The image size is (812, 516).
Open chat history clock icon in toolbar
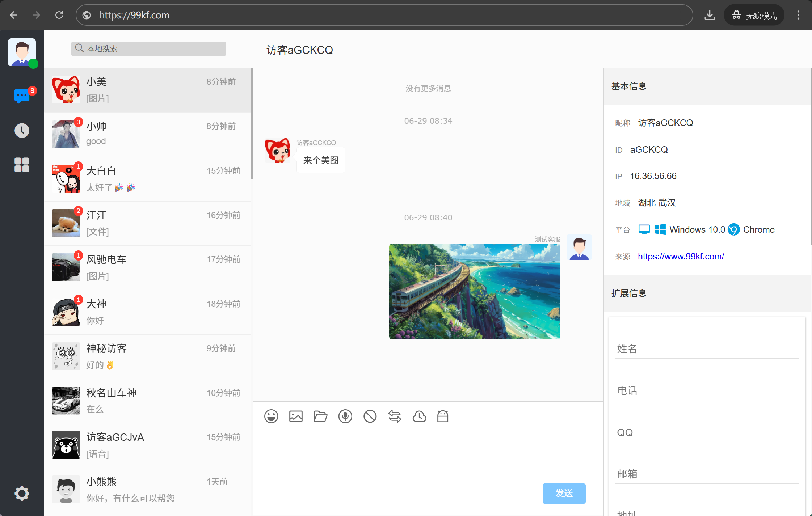click(419, 416)
